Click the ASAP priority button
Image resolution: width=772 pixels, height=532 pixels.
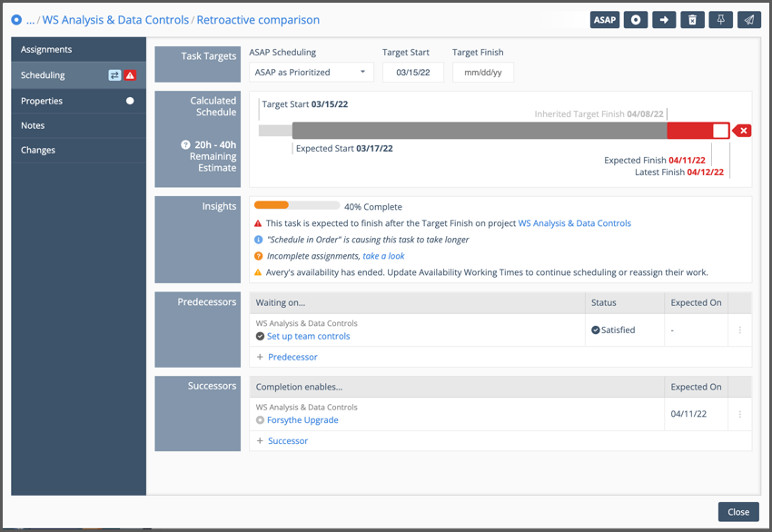[x=604, y=20]
